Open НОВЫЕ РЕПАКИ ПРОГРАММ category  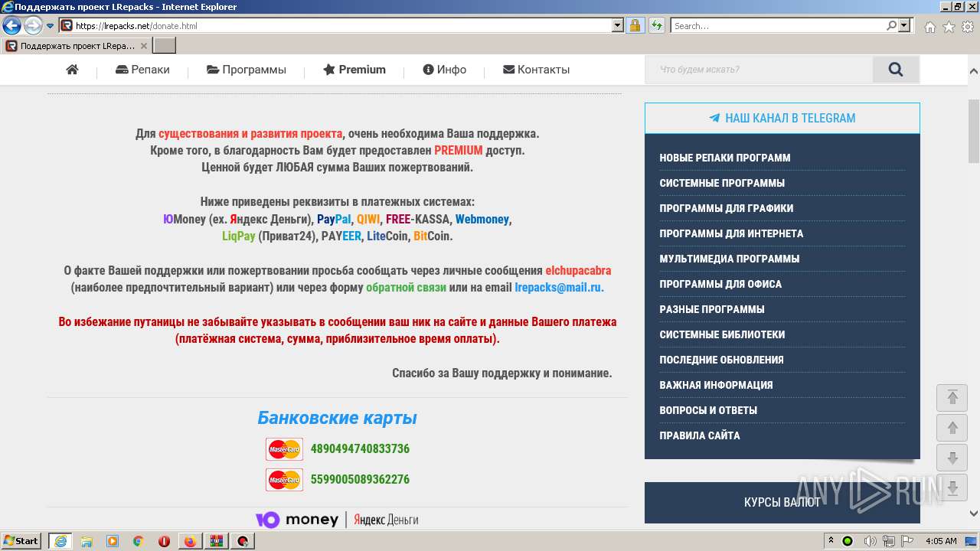pyautogui.click(x=725, y=158)
